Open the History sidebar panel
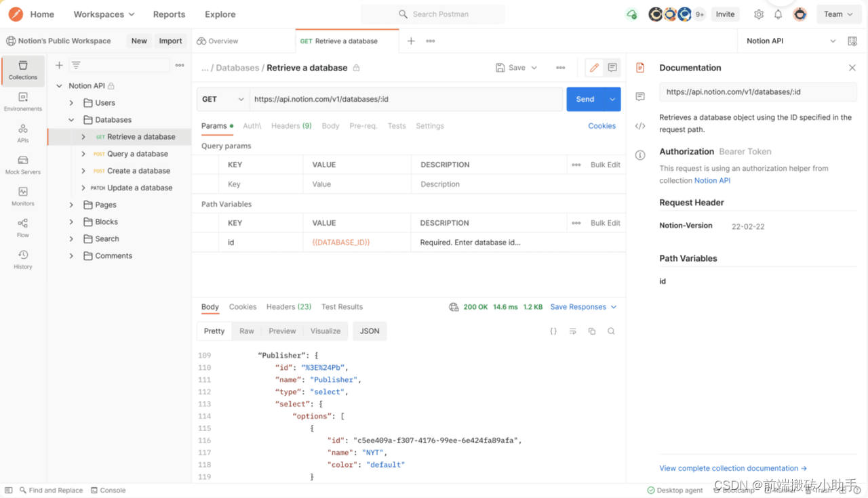 (23, 260)
